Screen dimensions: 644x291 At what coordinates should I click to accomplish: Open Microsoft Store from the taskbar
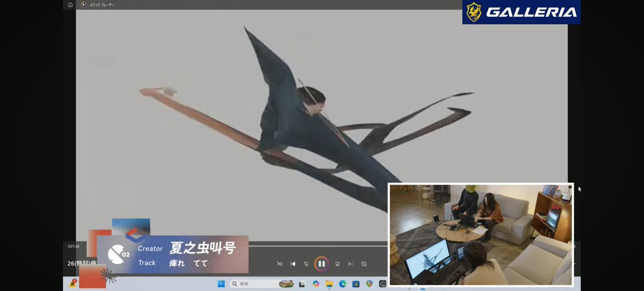click(x=356, y=284)
